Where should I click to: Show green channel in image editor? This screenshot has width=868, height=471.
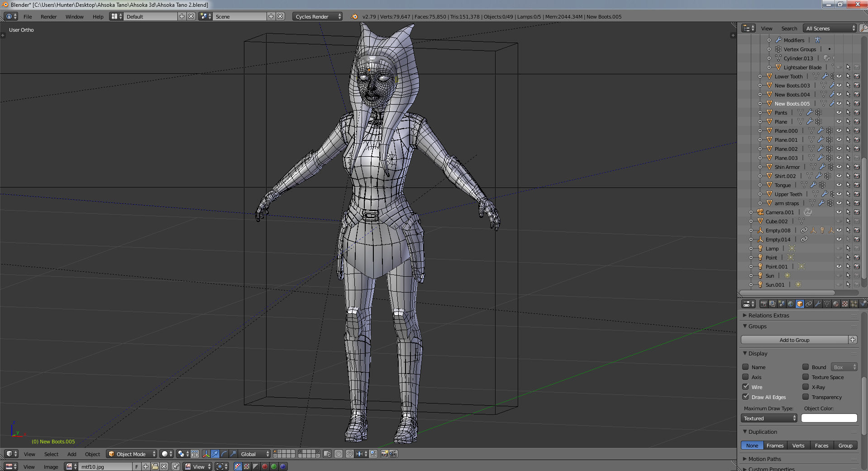click(x=274, y=466)
